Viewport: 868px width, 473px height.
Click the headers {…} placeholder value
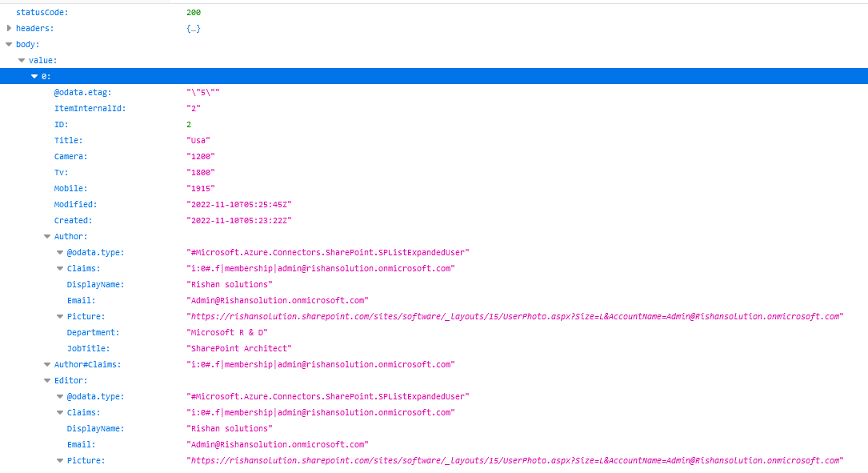(x=193, y=28)
